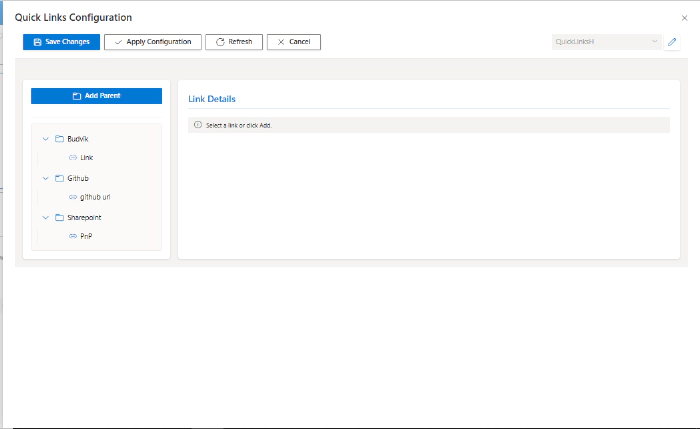Close the Quick Links Configuration dialog
700x429 pixels.
(684, 18)
